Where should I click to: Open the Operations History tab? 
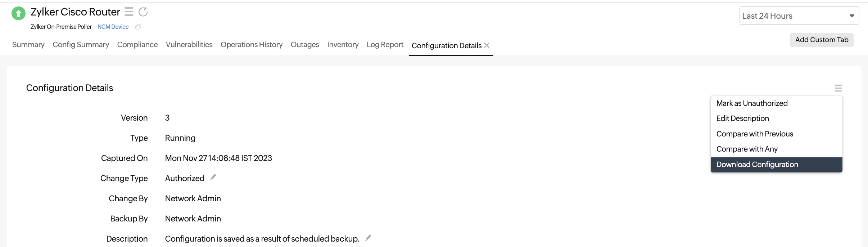[x=252, y=45]
